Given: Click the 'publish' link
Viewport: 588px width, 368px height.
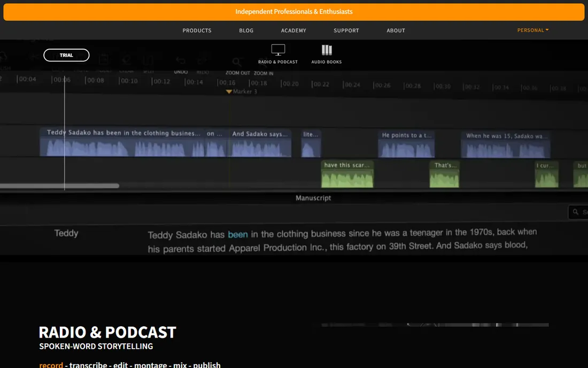Looking at the screenshot, I should [x=207, y=365].
